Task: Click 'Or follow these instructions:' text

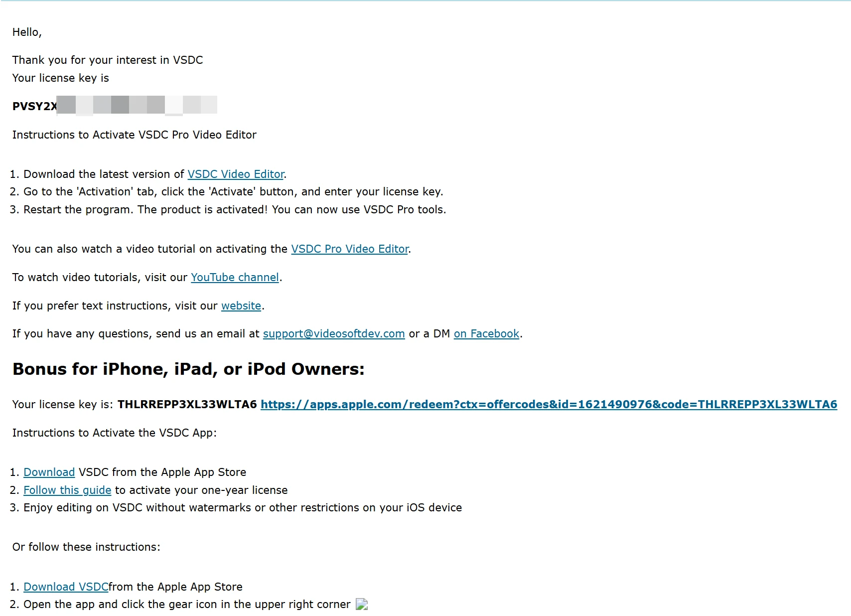Action: [x=86, y=547]
